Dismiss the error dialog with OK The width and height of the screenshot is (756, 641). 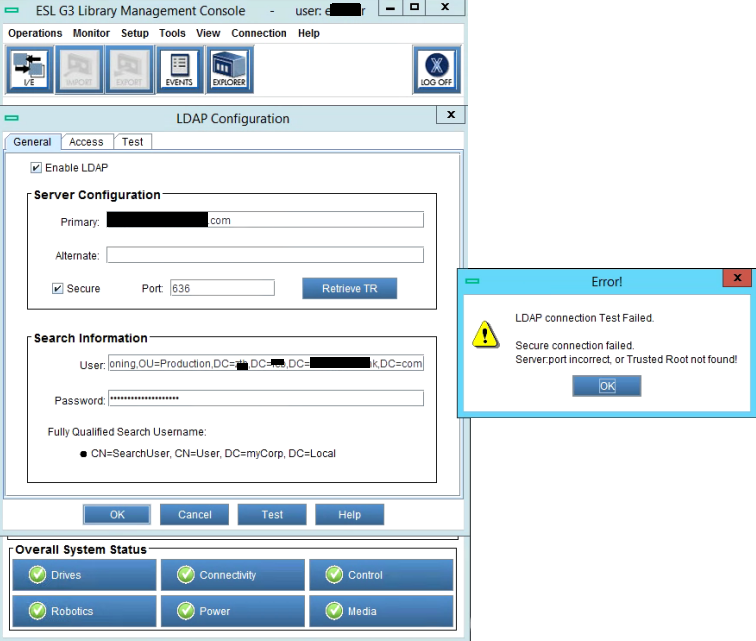(x=606, y=386)
